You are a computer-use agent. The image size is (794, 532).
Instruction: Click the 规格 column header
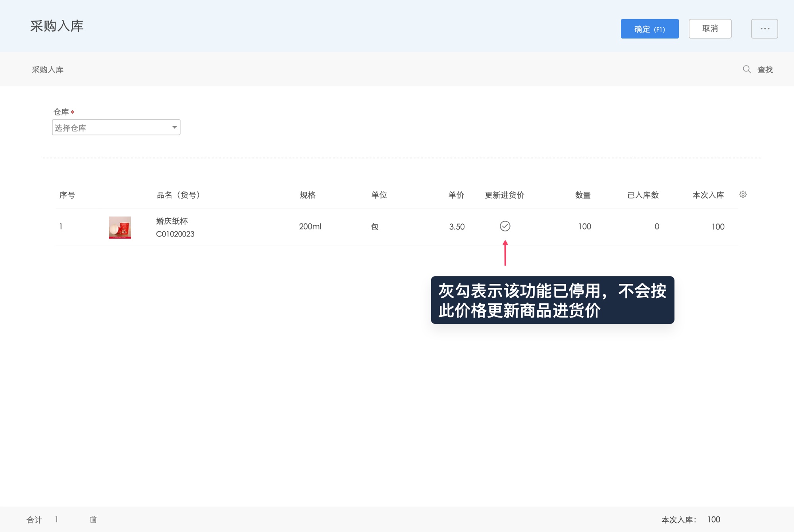click(307, 195)
